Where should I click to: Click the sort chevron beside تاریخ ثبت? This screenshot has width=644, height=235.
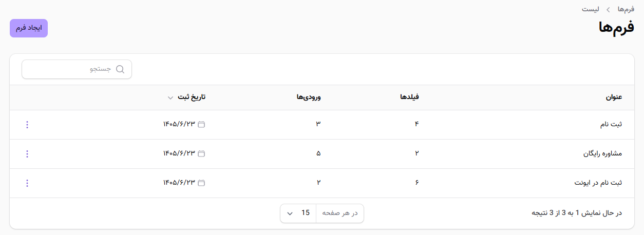[171, 98]
